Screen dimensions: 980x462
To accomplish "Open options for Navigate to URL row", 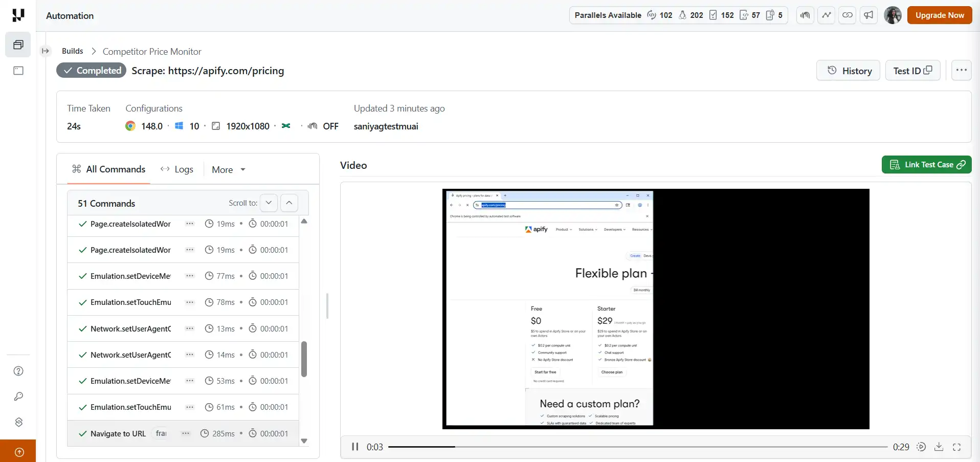I will click(x=186, y=433).
